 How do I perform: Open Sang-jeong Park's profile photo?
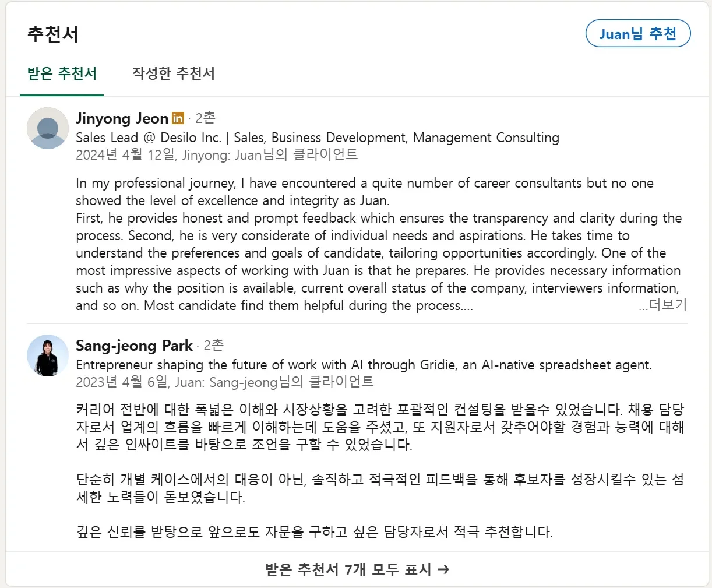pyautogui.click(x=48, y=355)
